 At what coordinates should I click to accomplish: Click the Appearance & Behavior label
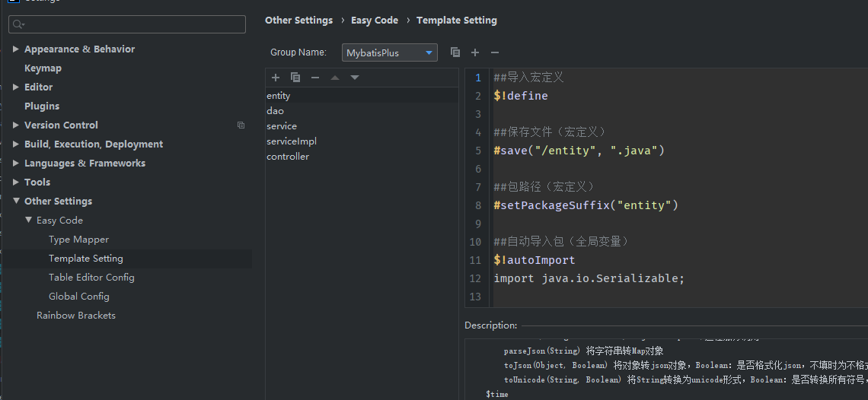(x=80, y=49)
